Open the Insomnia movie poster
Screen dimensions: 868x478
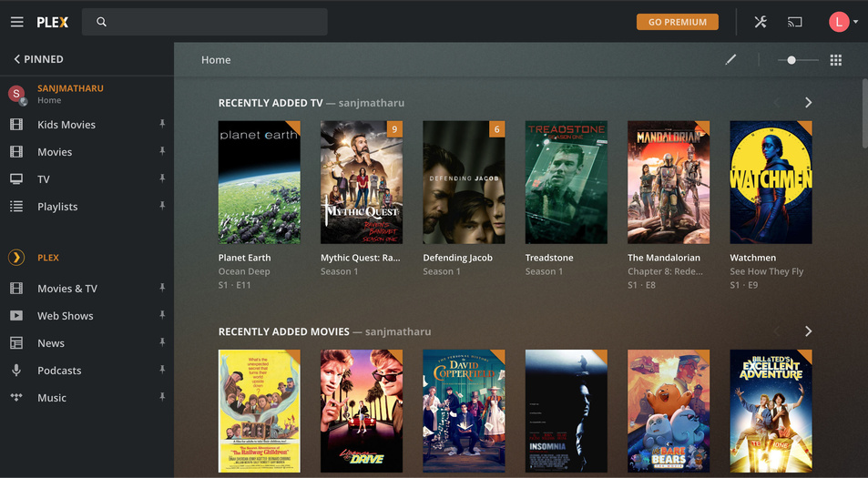[x=566, y=411]
